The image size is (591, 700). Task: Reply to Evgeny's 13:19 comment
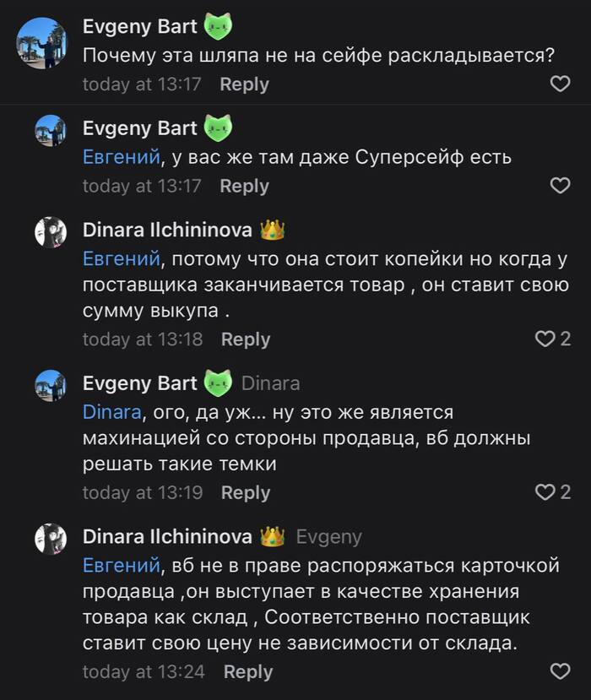pyautogui.click(x=246, y=492)
